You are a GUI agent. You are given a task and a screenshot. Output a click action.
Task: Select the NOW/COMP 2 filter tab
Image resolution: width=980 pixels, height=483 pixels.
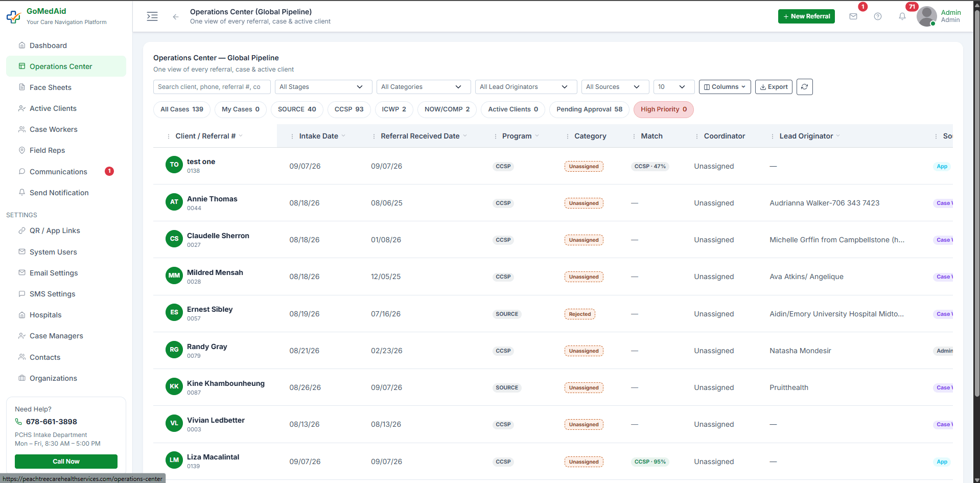pos(447,109)
